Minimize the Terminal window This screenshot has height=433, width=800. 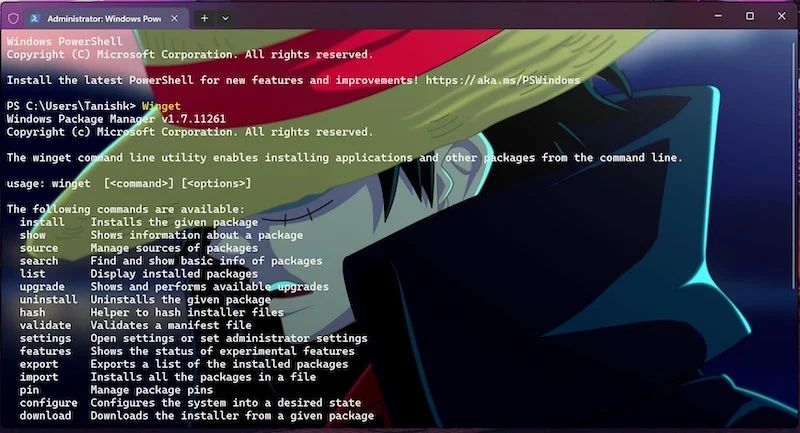coord(718,16)
